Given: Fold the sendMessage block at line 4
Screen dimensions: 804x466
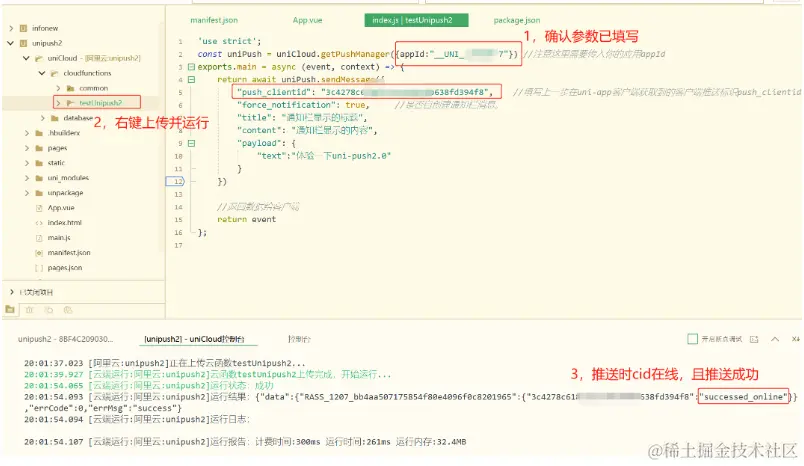Looking at the screenshot, I should 191,79.
